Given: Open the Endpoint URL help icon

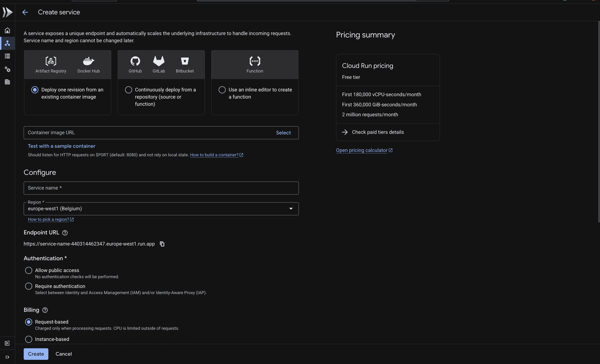Looking at the screenshot, I should 65,233.
